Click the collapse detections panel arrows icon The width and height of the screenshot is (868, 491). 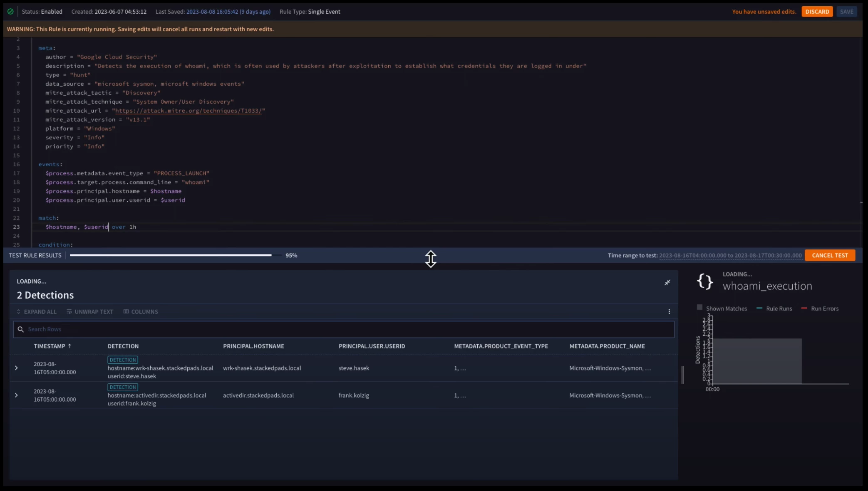pos(667,283)
